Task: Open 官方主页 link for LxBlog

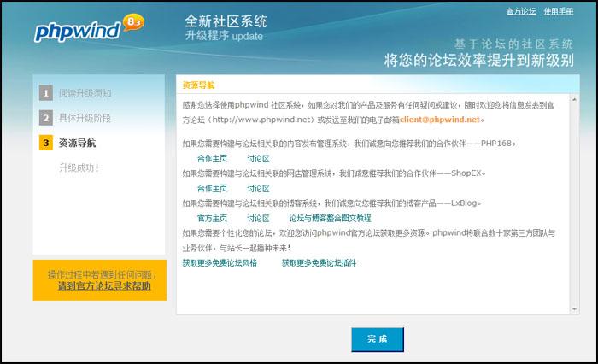Action: pos(212,218)
